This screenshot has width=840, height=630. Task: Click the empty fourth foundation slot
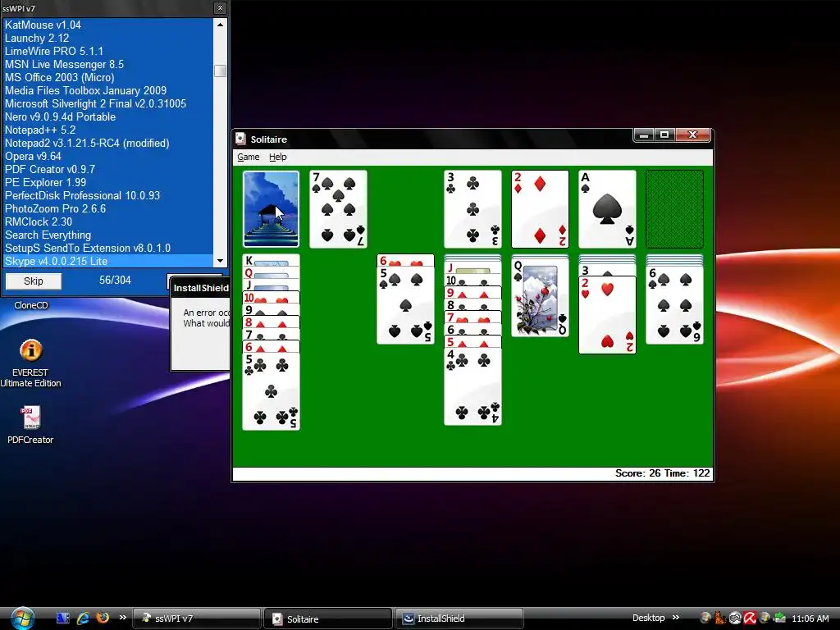click(x=674, y=209)
